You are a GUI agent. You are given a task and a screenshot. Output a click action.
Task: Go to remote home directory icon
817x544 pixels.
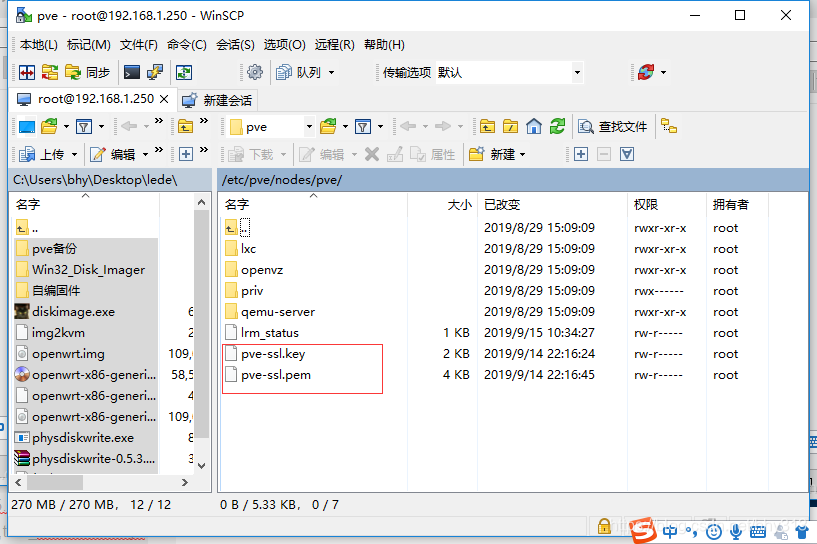click(x=534, y=127)
